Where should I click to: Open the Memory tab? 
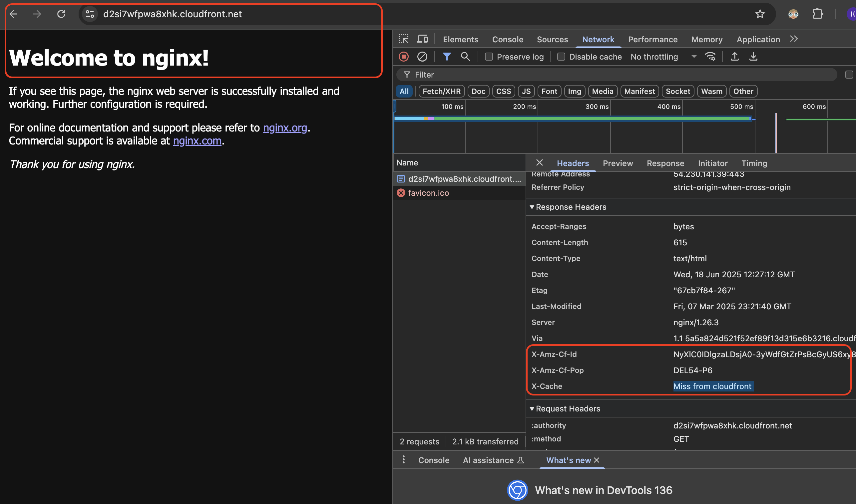pyautogui.click(x=707, y=39)
